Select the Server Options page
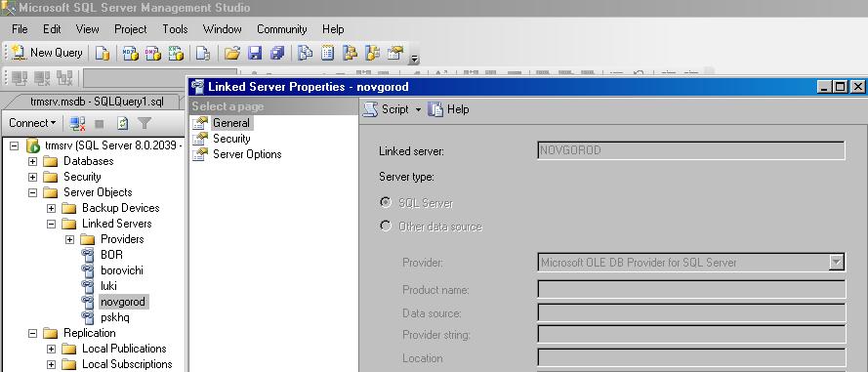Viewport: 868px width, 372px height. click(x=247, y=154)
